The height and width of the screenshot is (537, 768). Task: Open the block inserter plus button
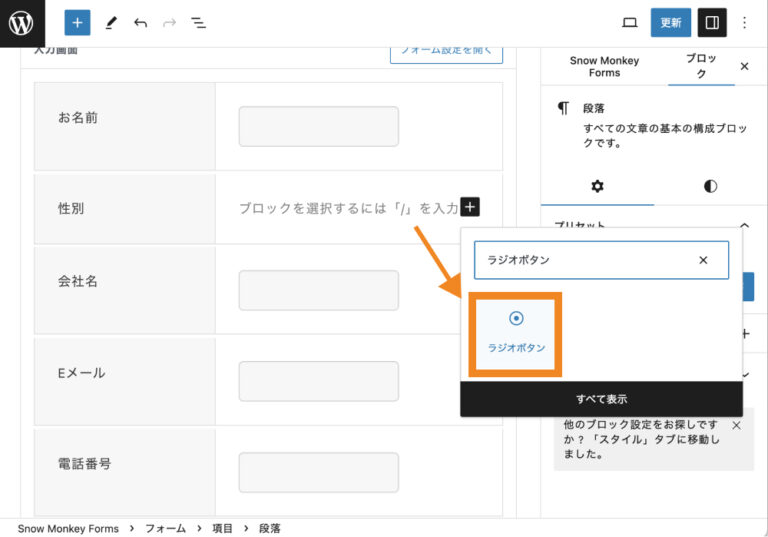point(77,22)
